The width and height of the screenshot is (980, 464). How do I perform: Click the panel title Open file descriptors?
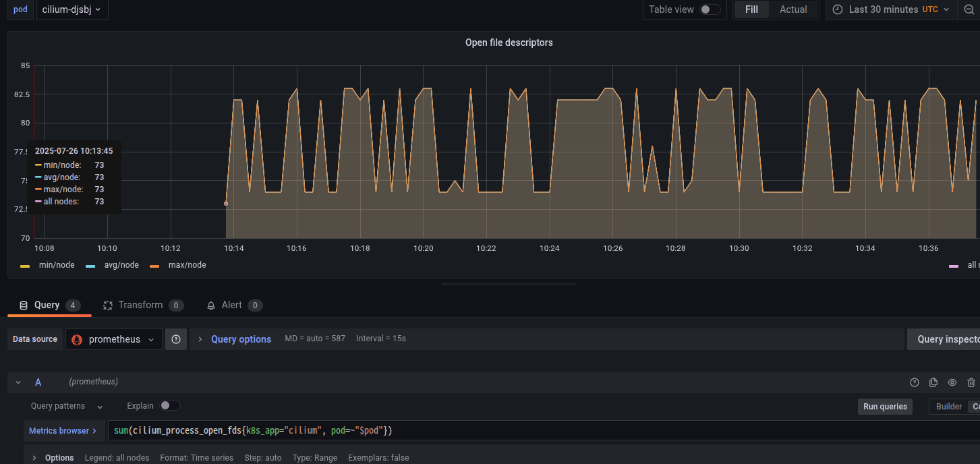509,42
